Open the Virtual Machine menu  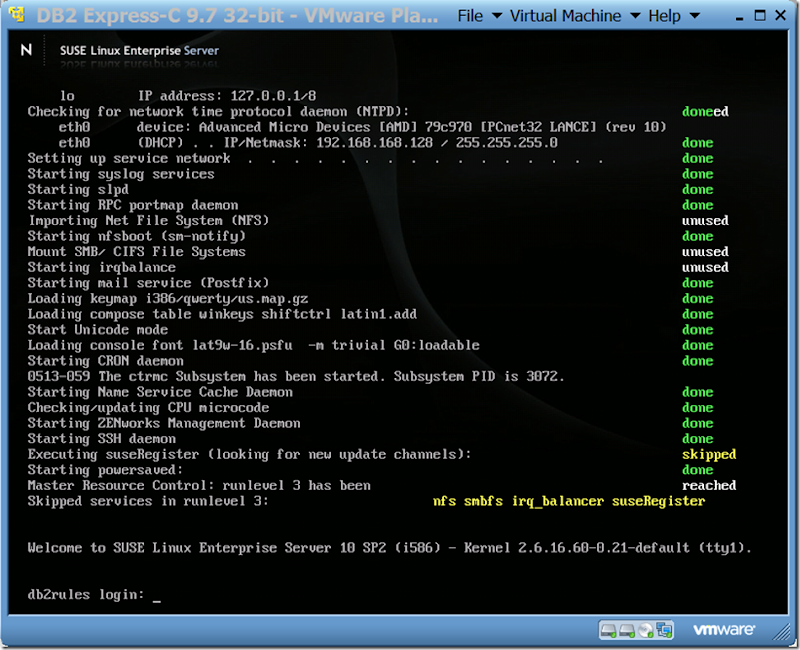(x=574, y=16)
